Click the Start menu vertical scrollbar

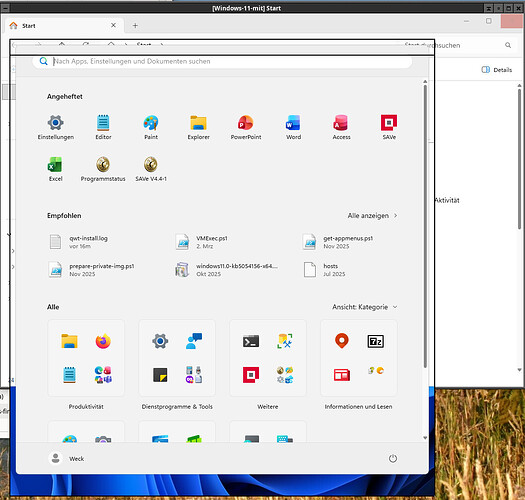point(425,226)
